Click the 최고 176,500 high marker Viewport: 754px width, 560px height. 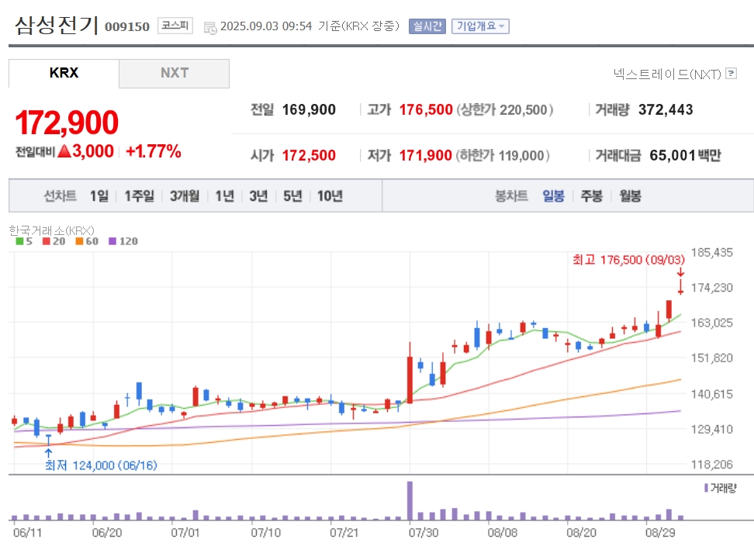628,260
